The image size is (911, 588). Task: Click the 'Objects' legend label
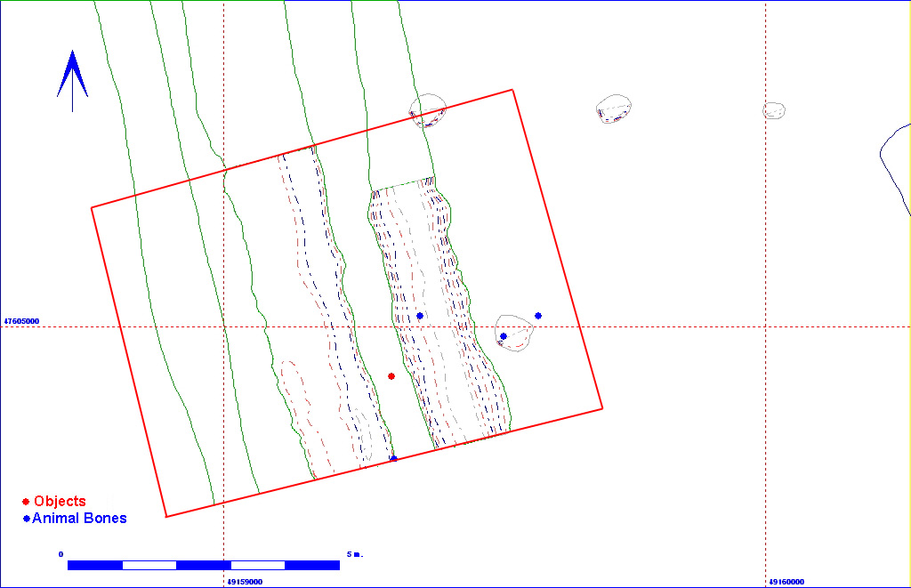point(60,501)
